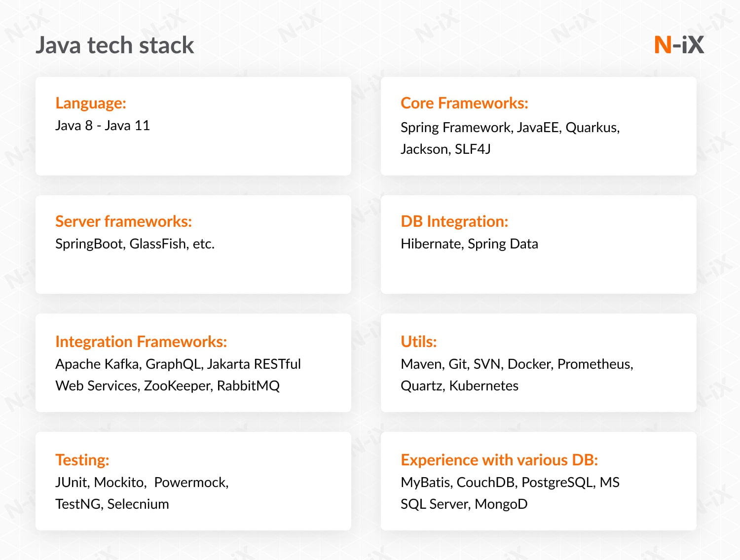Click the "Quartz, Kubernetes" text line

click(459, 386)
